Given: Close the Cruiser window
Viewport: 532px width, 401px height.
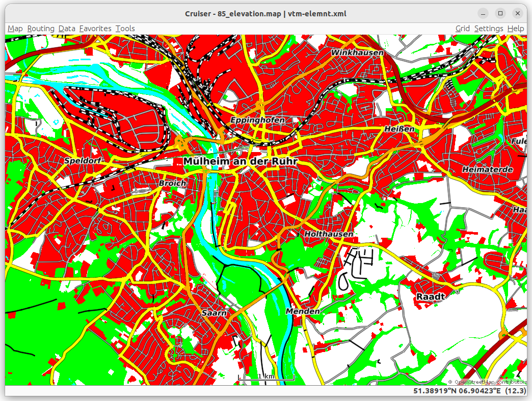Looking at the screenshot, I should tap(518, 13).
